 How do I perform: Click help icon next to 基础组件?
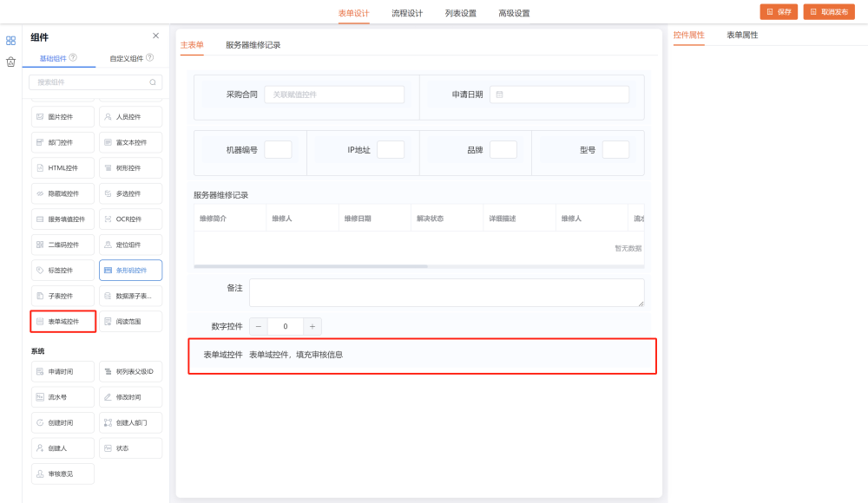[x=73, y=58]
